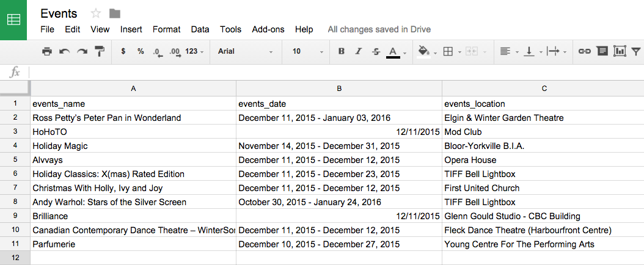Viewport: 644px width, 265px height.
Task: Click the merge cells icon
Action: [x=472, y=51]
